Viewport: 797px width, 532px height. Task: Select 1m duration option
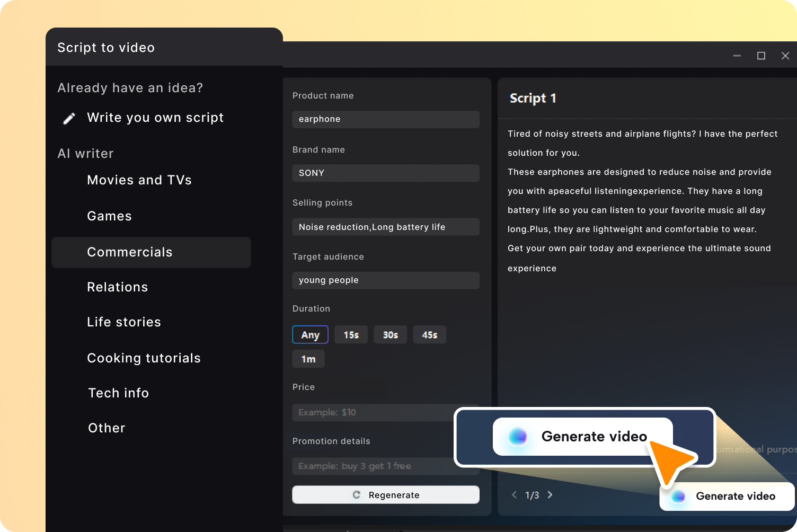308,359
